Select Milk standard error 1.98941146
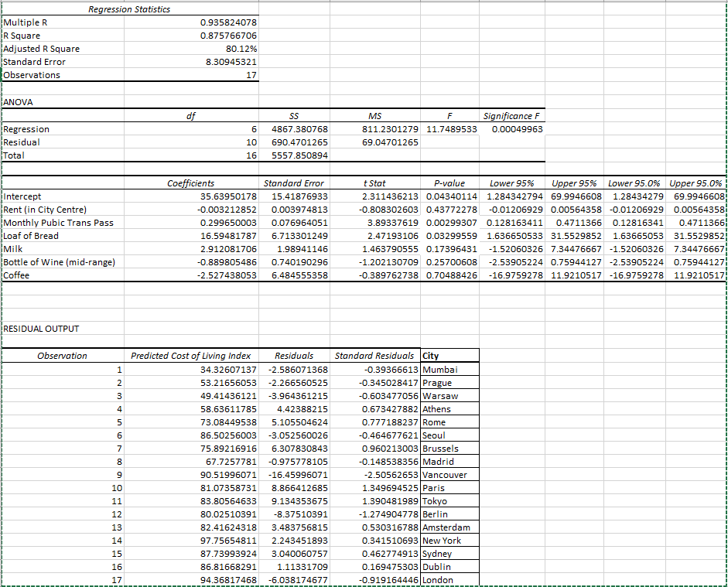Screen dimensions: 728x587 (294, 249)
